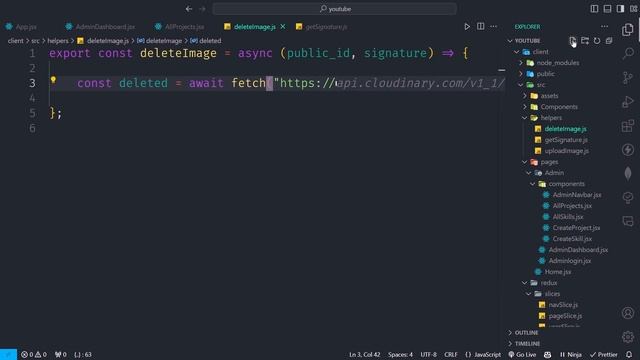Click Spaces: 4 indentation setting
This screenshot has width=640, height=360.
tap(400, 354)
